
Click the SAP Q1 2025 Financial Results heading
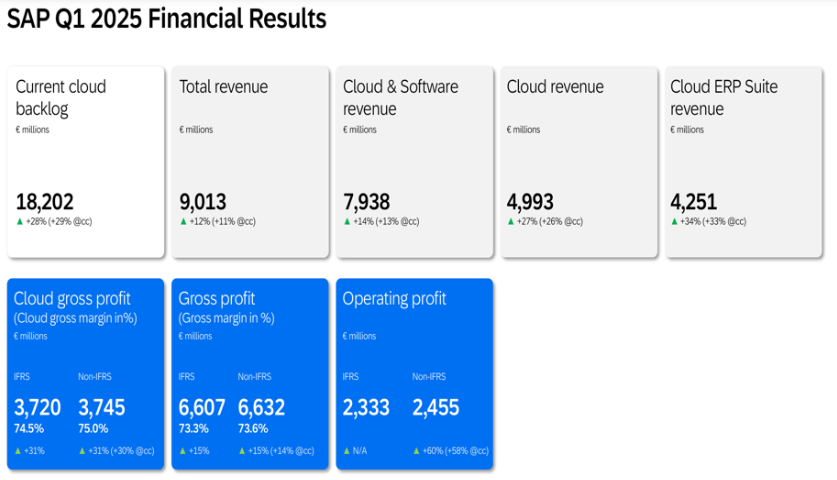pyautogui.click(x=167, y=19)
